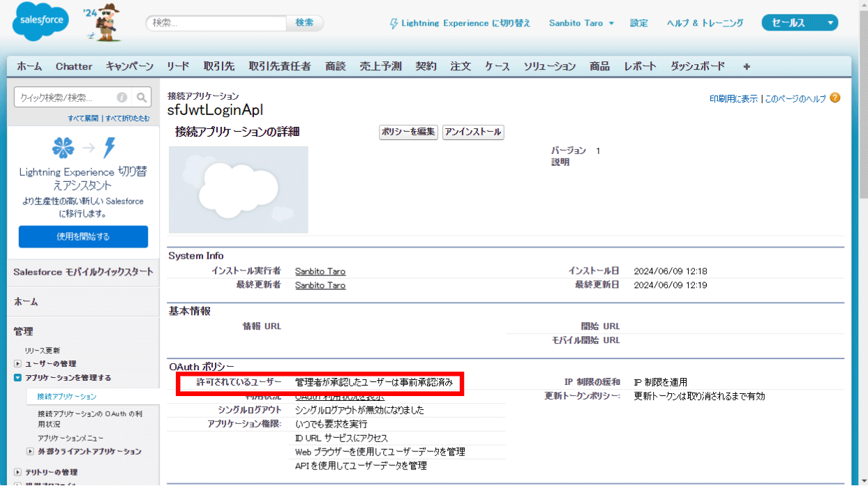Open the 商品 tab
The height and width of the screenshot is (486, 868).
[x=600, y=66]
